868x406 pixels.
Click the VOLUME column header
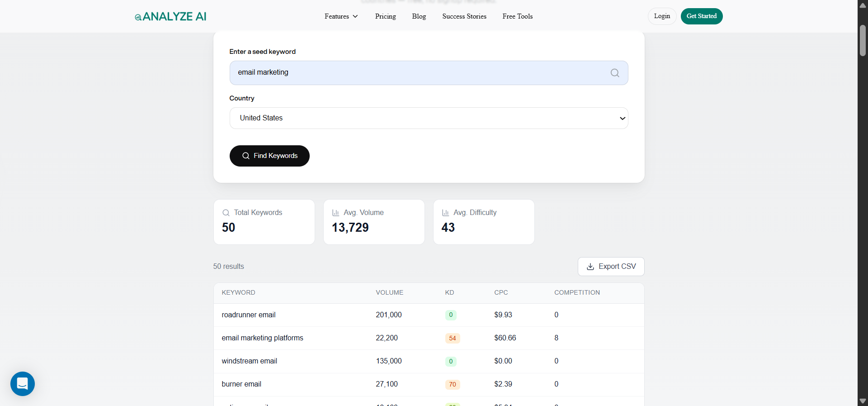point(390,293)
